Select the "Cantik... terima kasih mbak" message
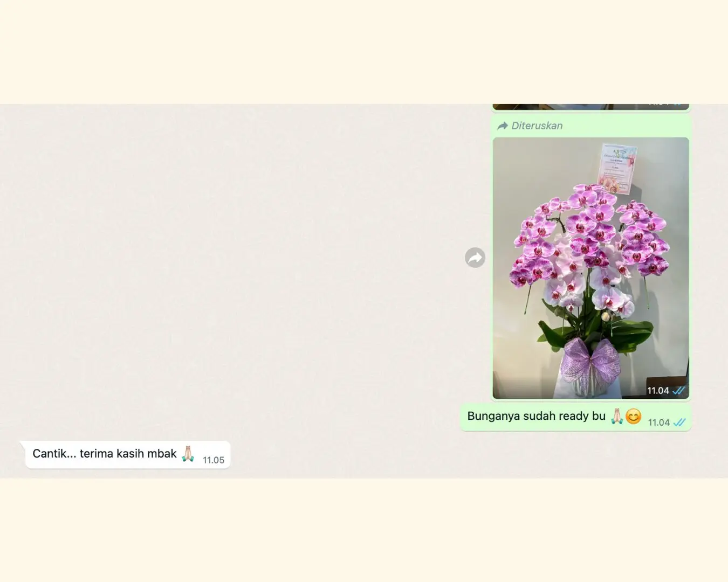728x582 pixels. click(x=104, y=454)
